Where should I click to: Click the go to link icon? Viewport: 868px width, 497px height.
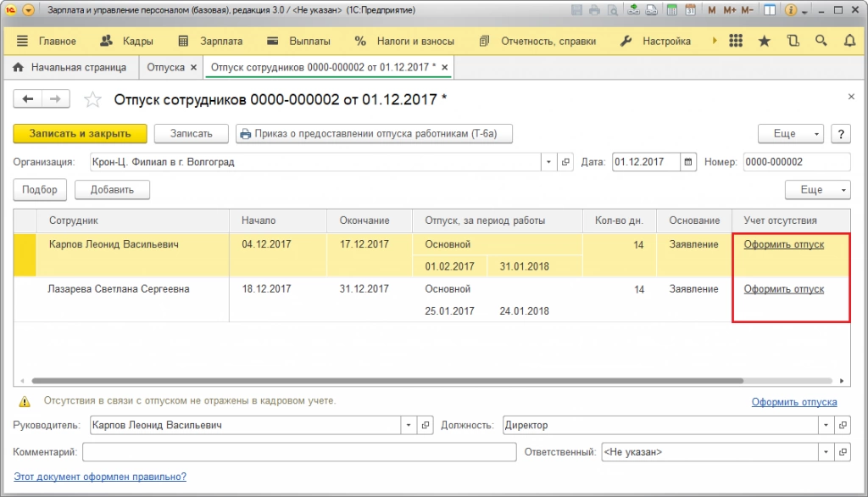tap(652, 10)
